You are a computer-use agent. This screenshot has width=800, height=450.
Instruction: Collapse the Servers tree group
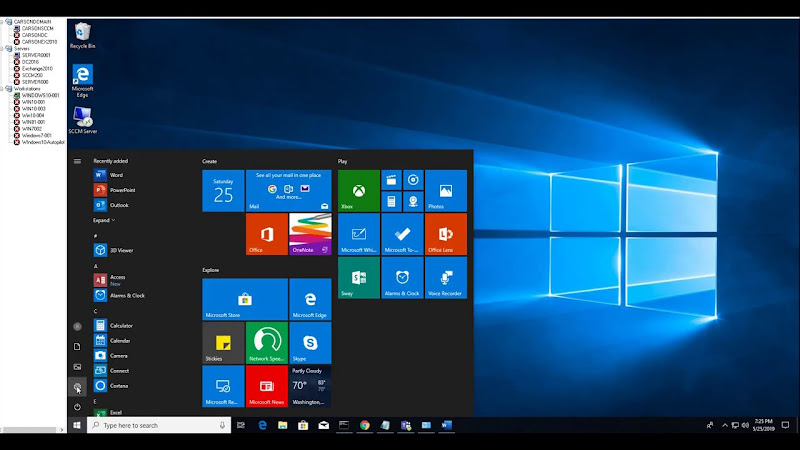coord(2,48)
